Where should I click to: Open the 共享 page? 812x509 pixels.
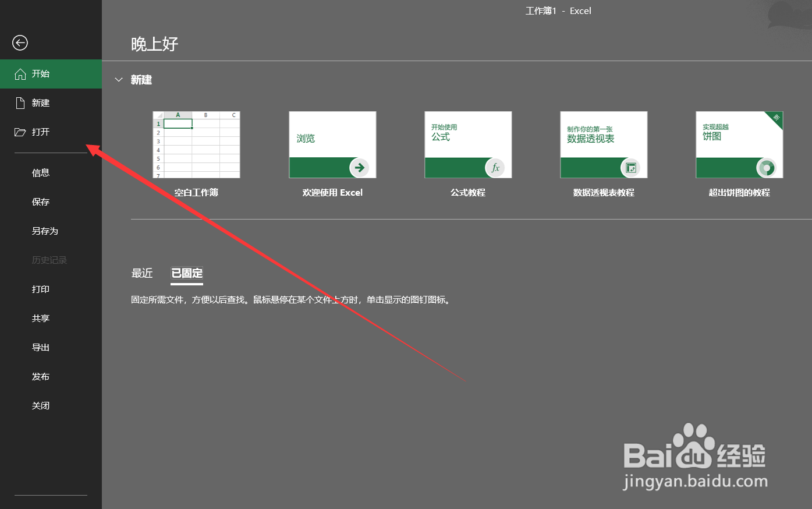click(51, 319)
